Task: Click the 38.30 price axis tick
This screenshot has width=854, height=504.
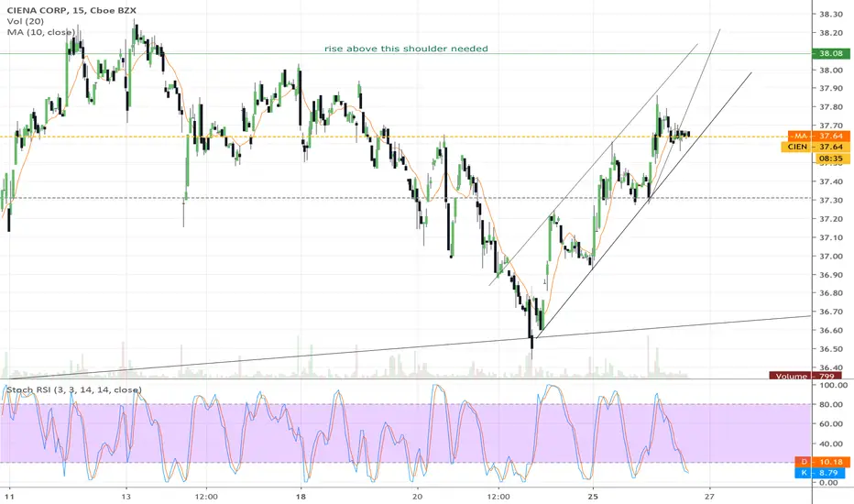Action: (831, 14)
